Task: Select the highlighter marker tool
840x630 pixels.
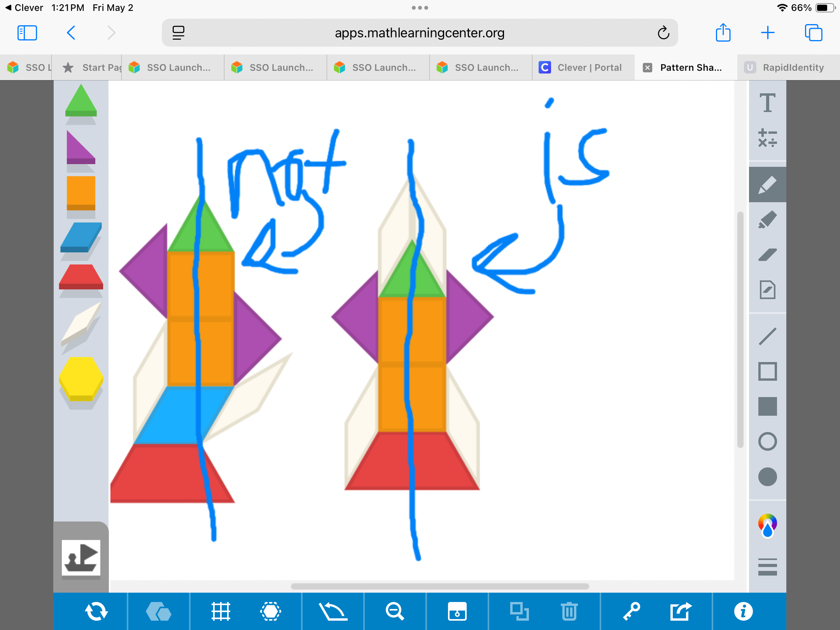Action: pos(767,220)
